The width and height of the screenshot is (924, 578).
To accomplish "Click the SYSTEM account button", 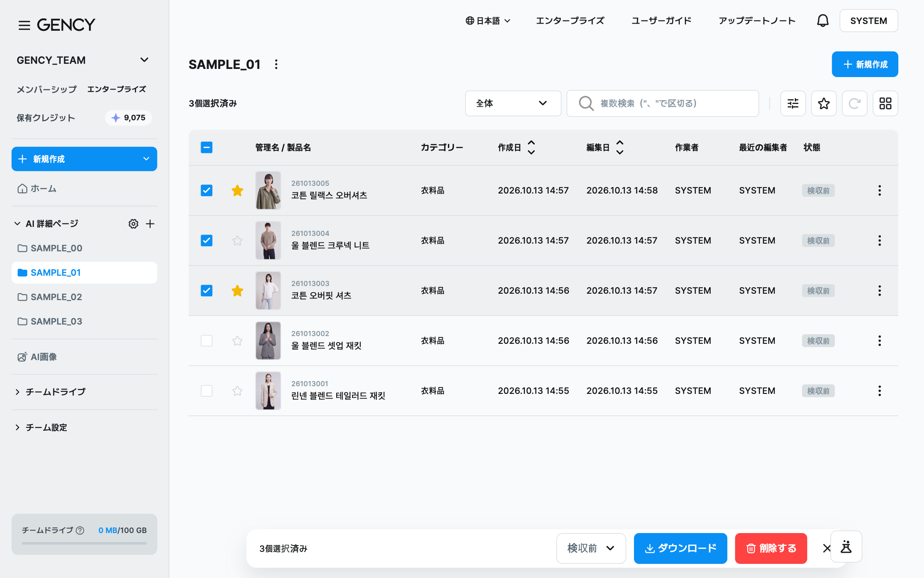I will tap(868, 21).
